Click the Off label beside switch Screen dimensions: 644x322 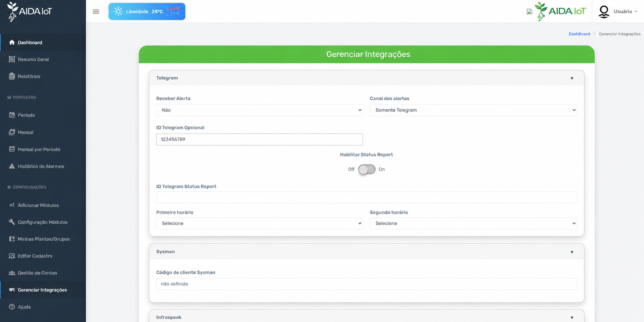(351, 169)
